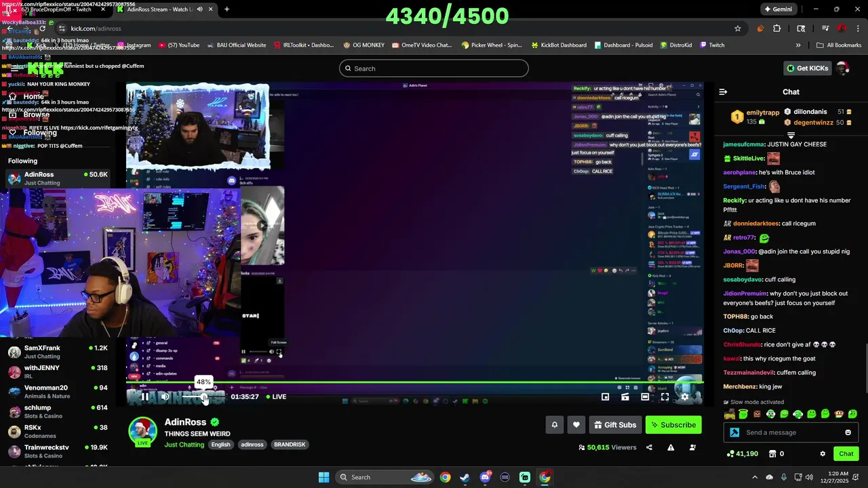Open the chat shop icon
The height and width of the screenshot is (488, 868).
[772, 453]
